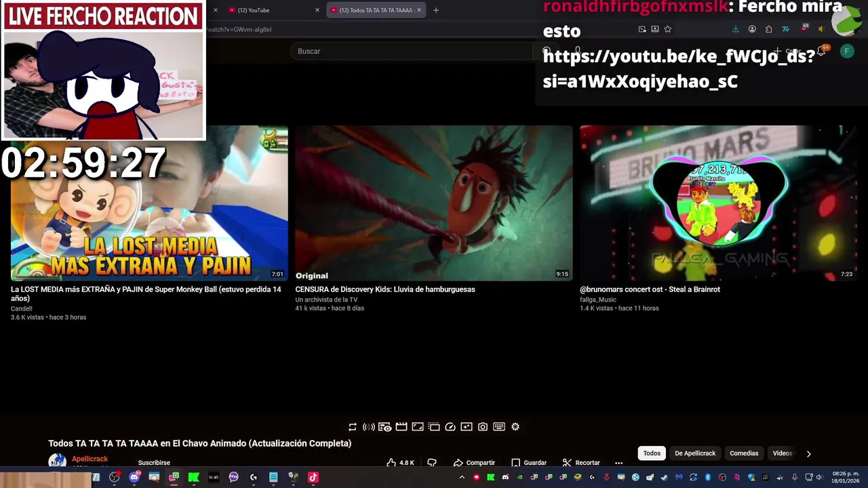
Task: Click the Suscribirse button
Action: click(154, 462)
